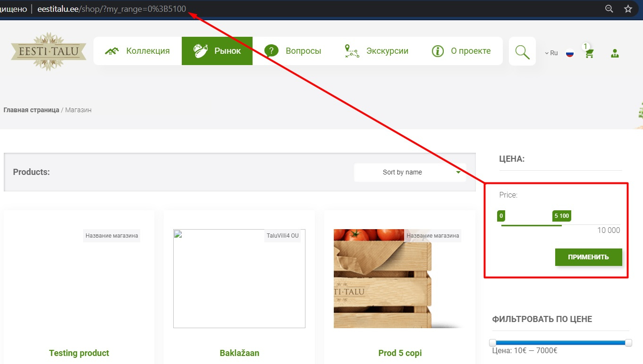Viewport: 643px width, 364px height.
Task: Open the Коллекция menu item
Action: tap(137, 51)
